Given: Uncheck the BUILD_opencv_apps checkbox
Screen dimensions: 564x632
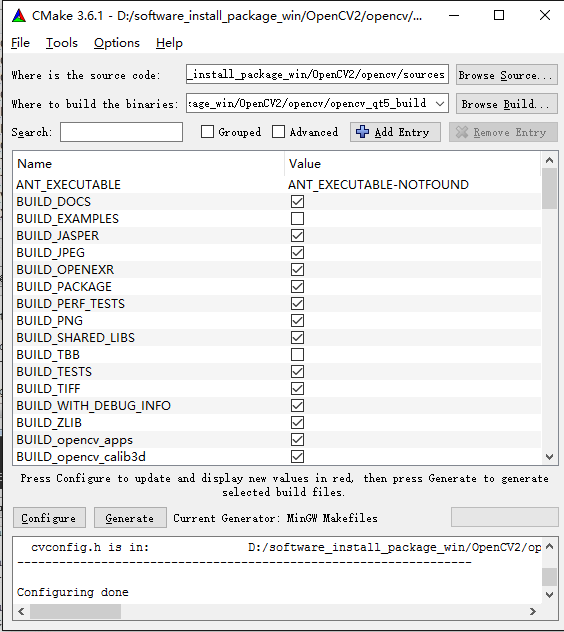Looking at the screenshot, I should 298,440.
